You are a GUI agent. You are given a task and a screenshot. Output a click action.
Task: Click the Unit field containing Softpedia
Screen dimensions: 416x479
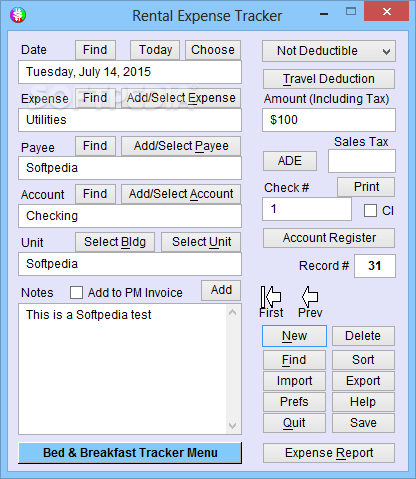130,264
